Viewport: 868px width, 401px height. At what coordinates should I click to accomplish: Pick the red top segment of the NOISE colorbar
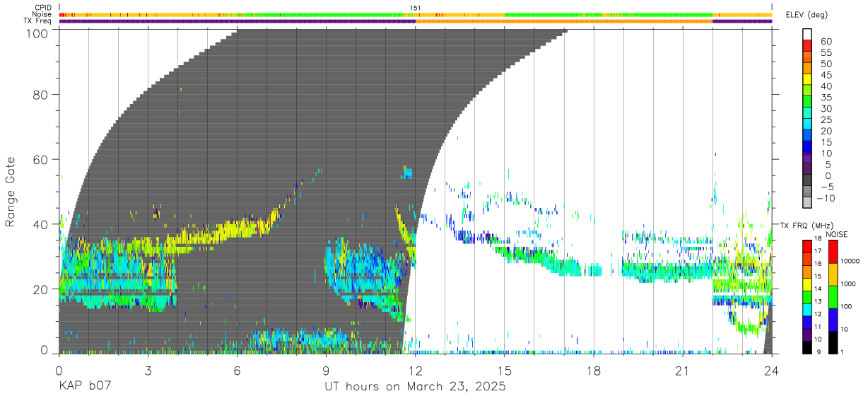[x=833, y=252]
